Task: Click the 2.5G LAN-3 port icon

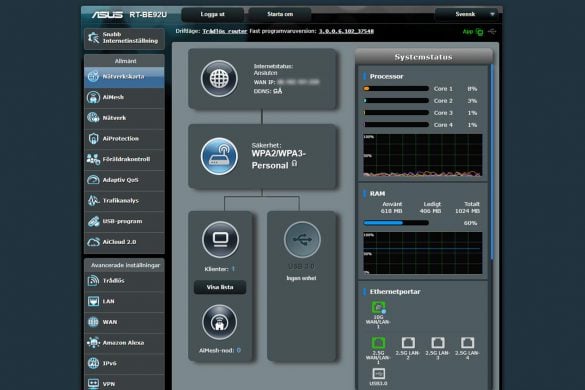Action: point(438,343)
